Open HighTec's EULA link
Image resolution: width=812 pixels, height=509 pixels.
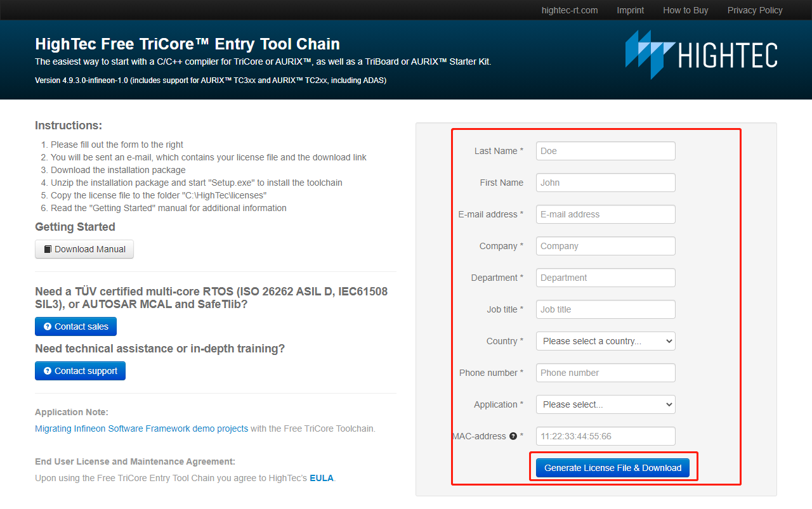pos(322,478)
